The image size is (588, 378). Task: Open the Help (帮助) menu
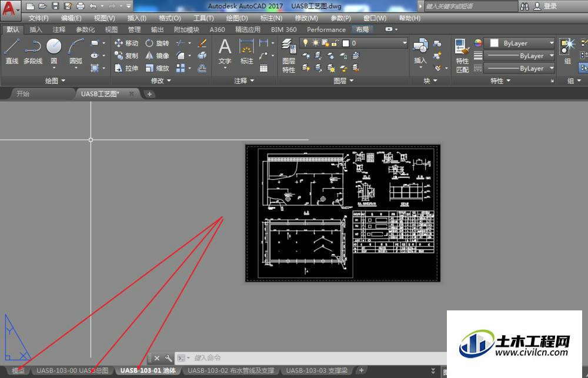point(409,18)
